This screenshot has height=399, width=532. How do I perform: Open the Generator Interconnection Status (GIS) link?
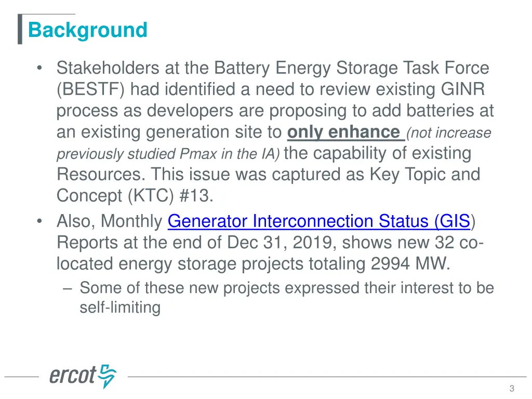(319, 221)
